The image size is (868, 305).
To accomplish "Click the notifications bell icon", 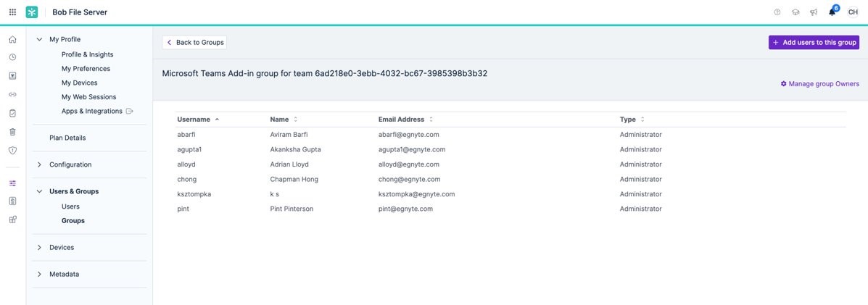I will point(832,12).
